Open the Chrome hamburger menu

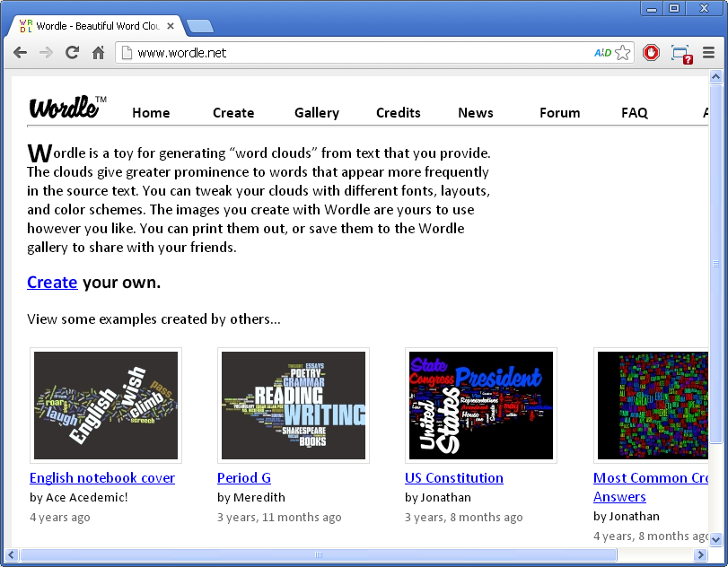coord(708,52)
